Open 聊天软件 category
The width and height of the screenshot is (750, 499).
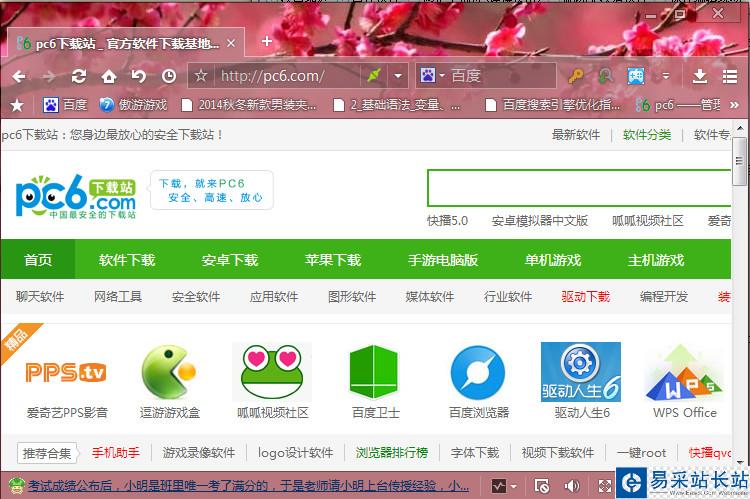tap(40, 297)
